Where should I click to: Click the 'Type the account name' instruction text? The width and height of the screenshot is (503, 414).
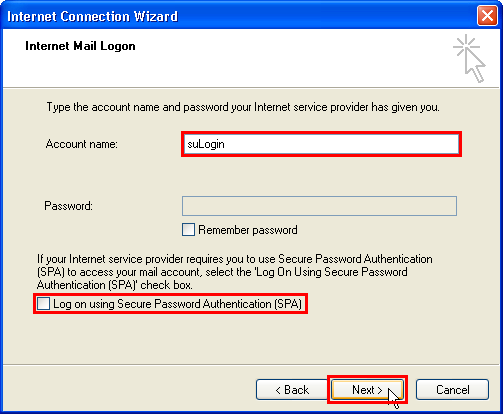pyautogui.click(x=243, y=107)
